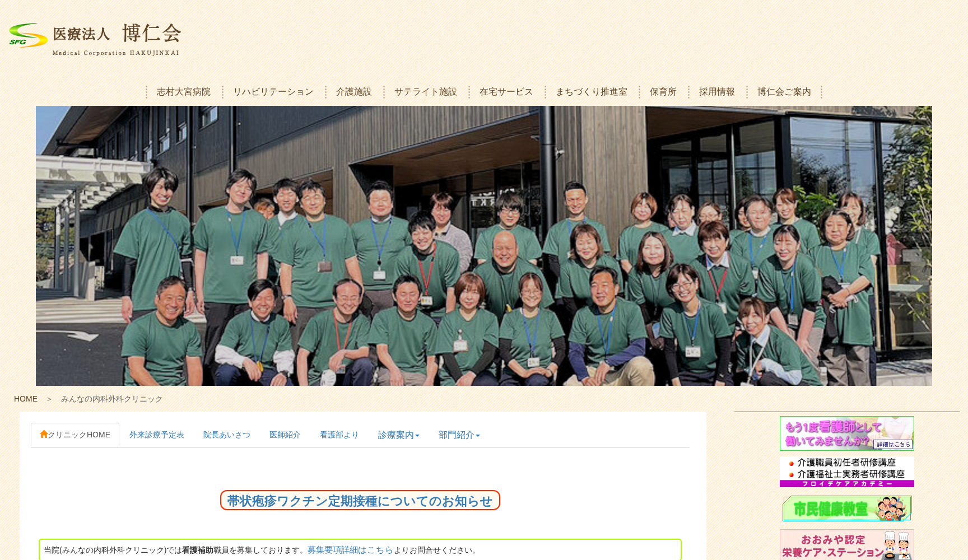This screenshot has width=968, height=560.
Task: Open the shingles vaccine notice announcement
Action: click(360, 501)
